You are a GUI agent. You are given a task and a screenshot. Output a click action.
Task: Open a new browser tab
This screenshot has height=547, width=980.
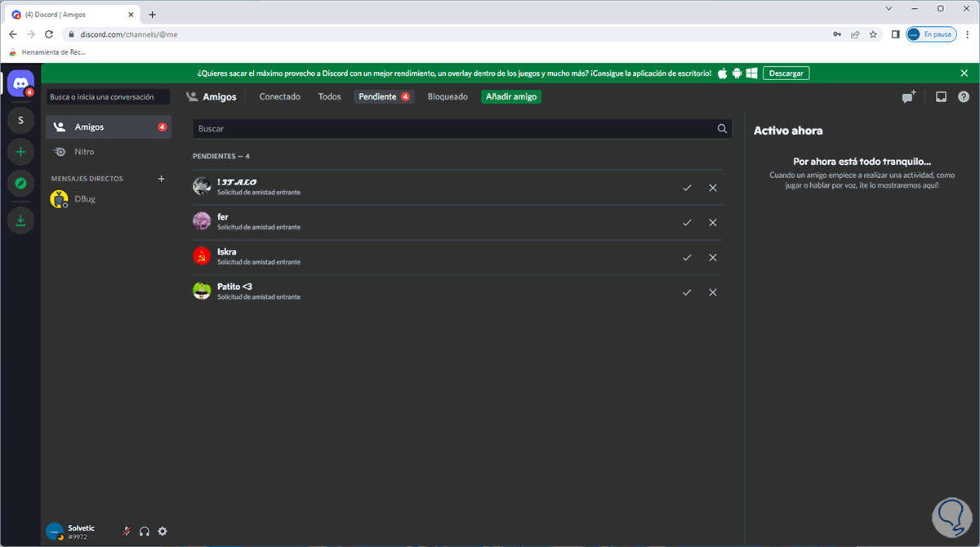152,14
